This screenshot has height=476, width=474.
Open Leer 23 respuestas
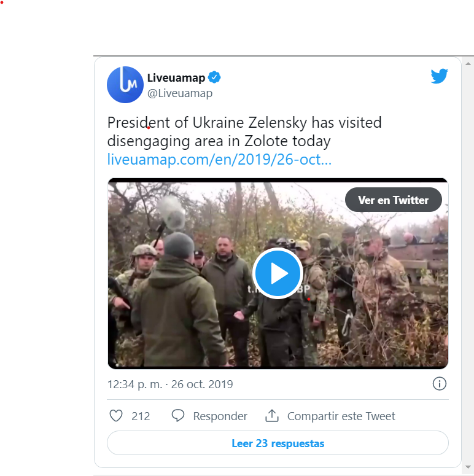coord(278,443)
